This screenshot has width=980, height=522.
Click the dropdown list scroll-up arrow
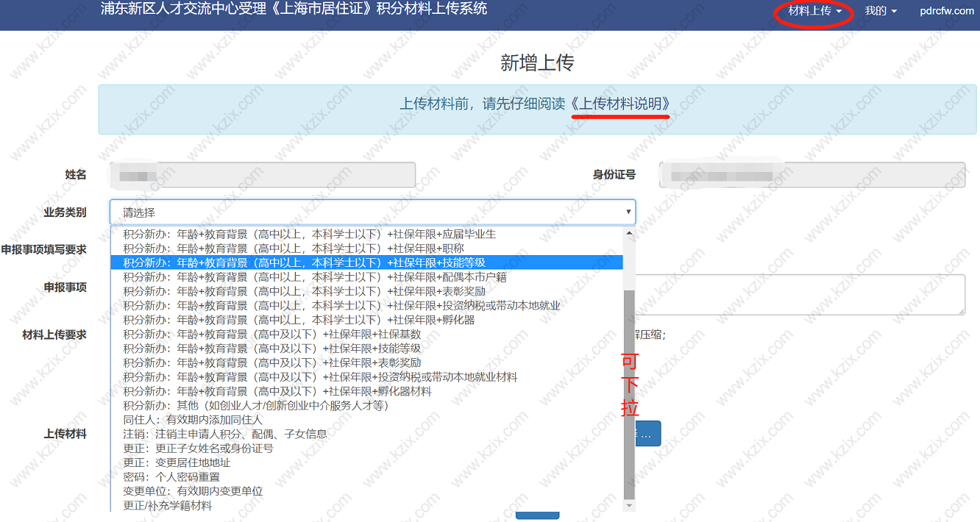tap(629, 233)
